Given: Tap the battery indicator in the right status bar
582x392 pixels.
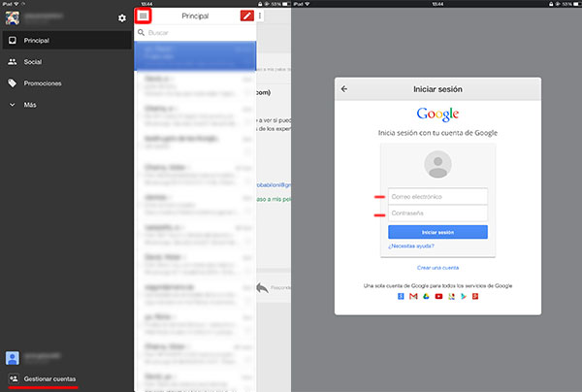Looking at the screenshot, I should (x=576, y=4).
